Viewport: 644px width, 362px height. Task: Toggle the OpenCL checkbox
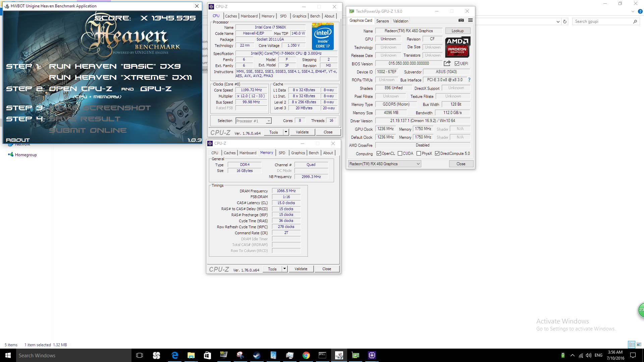[x=379, y=154]
